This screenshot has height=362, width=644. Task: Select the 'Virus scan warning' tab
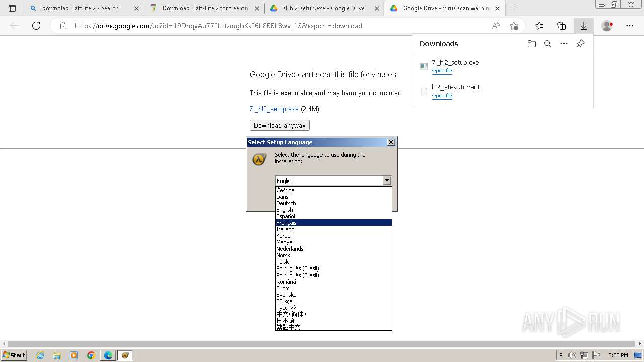click(446, 8)
